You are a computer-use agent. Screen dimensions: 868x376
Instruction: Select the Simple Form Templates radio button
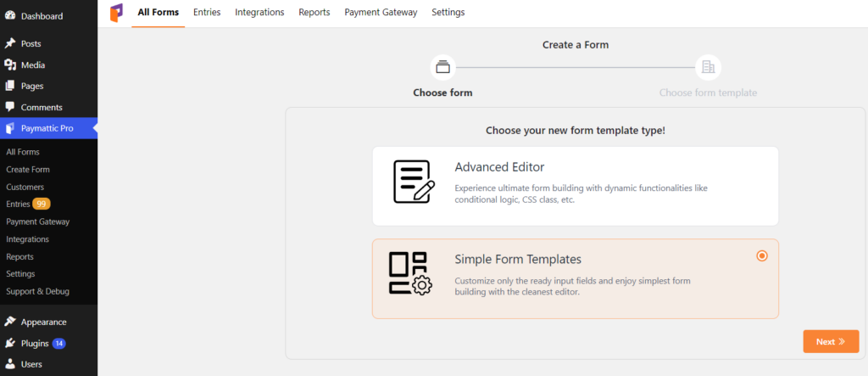tap(762, 256)
